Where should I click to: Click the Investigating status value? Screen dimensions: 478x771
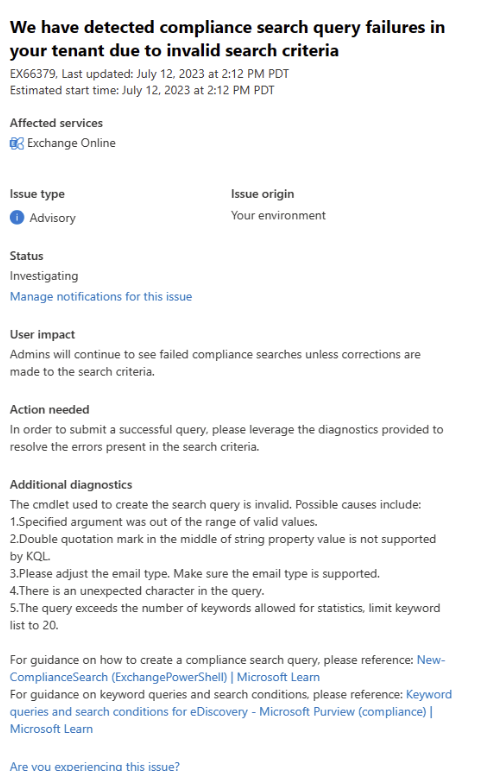coord(44,276)
